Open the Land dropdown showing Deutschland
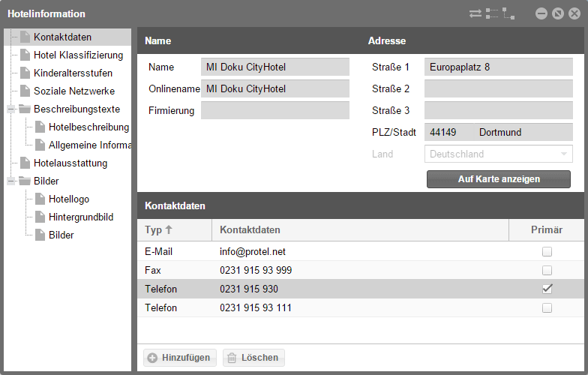The height and width of the screenshot is (375, 588). pos(498,154)
